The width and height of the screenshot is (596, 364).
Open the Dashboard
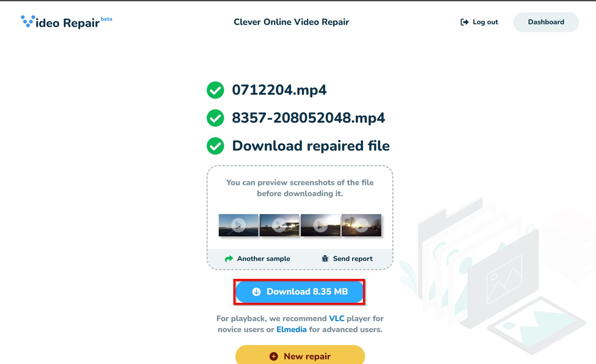(546, 22)
